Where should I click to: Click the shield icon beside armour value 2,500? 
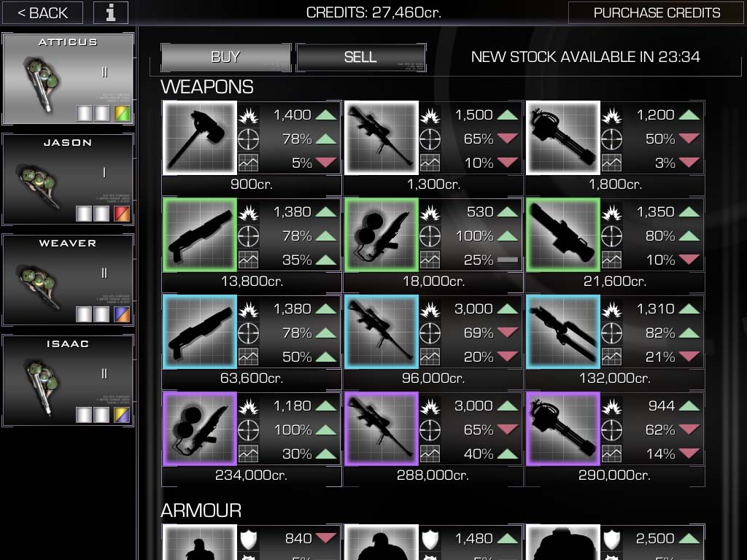pyautogui.click(x=612, y=539)
